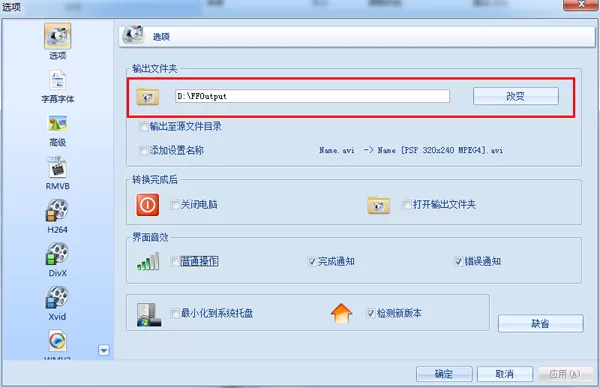Click the output folder icon beside the path field
This screenshot has width=600, height=388.
(x=147, y=96)
